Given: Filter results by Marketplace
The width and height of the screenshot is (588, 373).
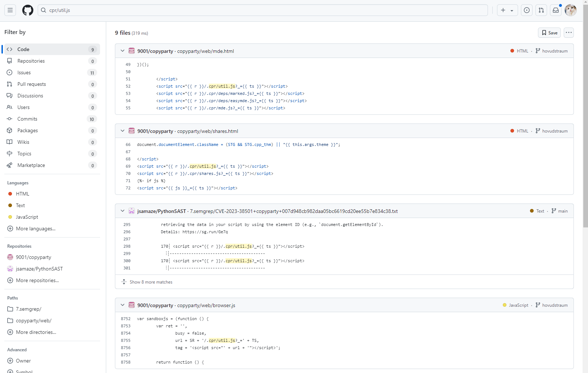Looking at the screenshot, I should 51,165.
